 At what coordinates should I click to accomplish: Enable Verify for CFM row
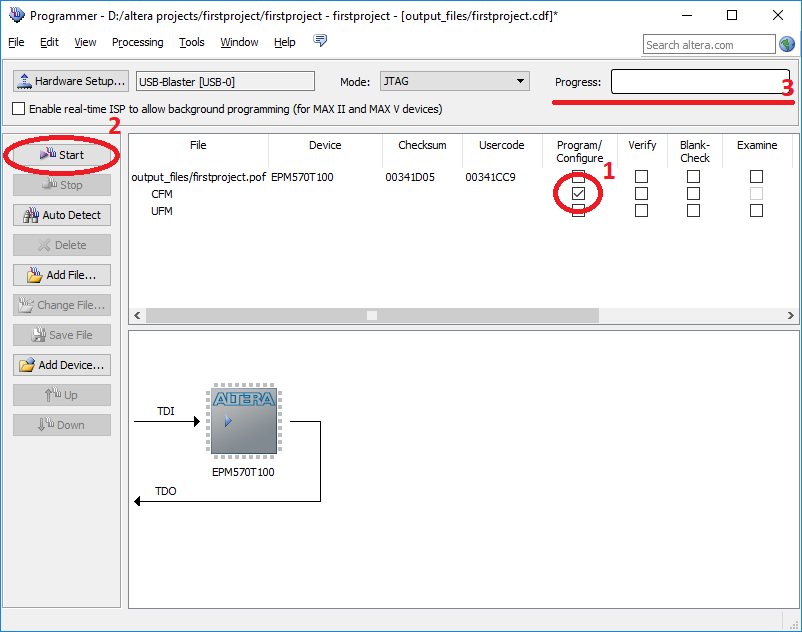(641, 194)
